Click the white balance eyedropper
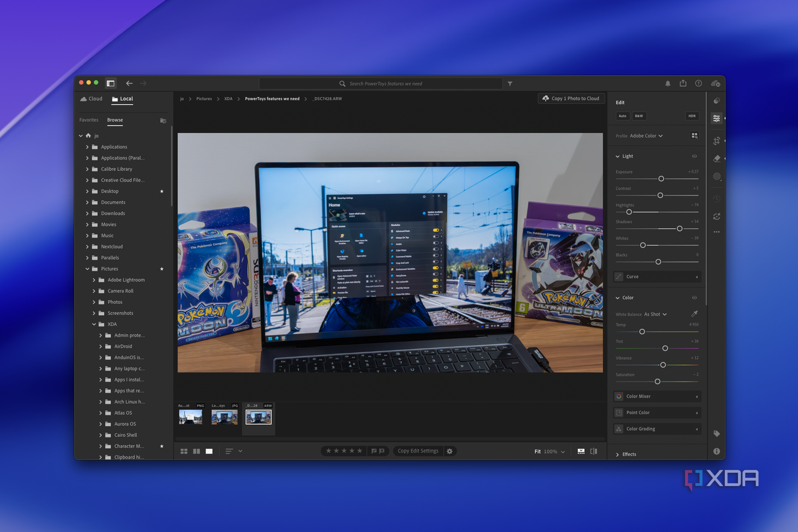 pos(695,314)
